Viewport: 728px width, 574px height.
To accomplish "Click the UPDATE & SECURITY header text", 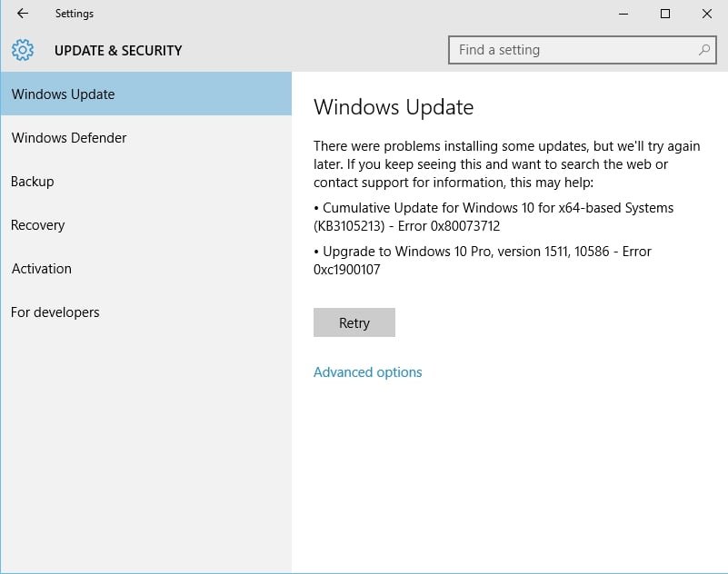I will (x=118, y=51).
